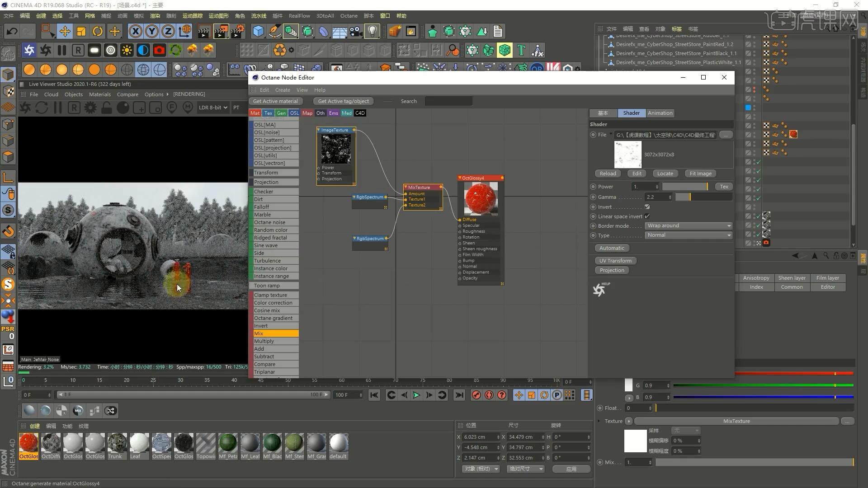Click the Undo arrow icon in toolbar
The image size is (868, 488).
pyautogui.click(x=12, y=32)
